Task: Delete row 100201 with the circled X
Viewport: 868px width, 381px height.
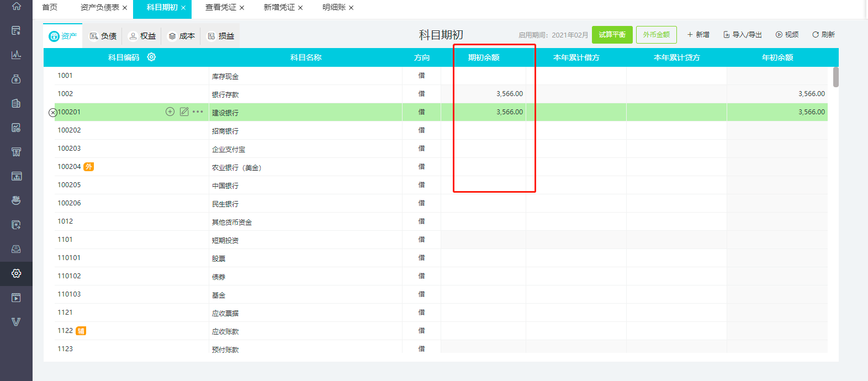Action: [52, 112]
